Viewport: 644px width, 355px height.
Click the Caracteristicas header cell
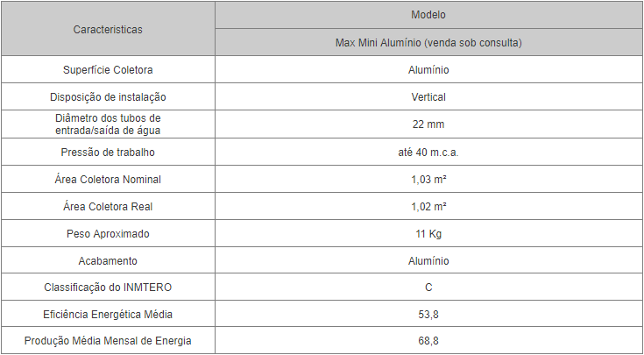(x=108, y=29)
